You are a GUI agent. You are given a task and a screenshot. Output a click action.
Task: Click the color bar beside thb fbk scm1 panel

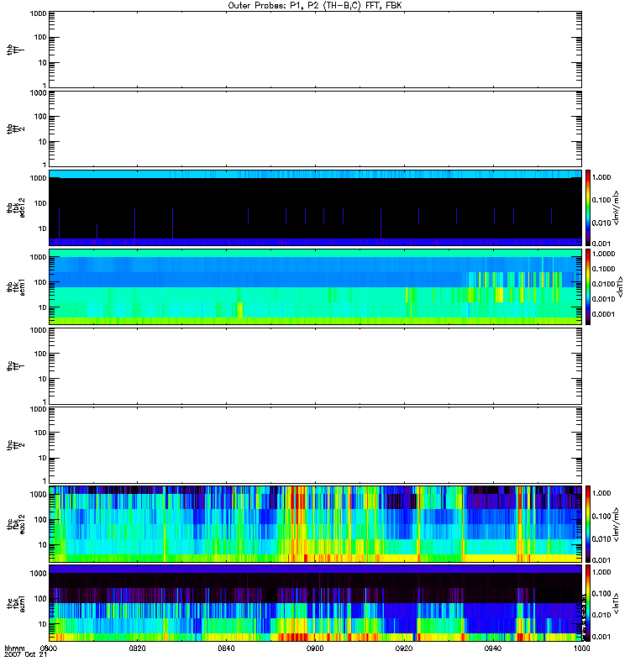(588, 286)
